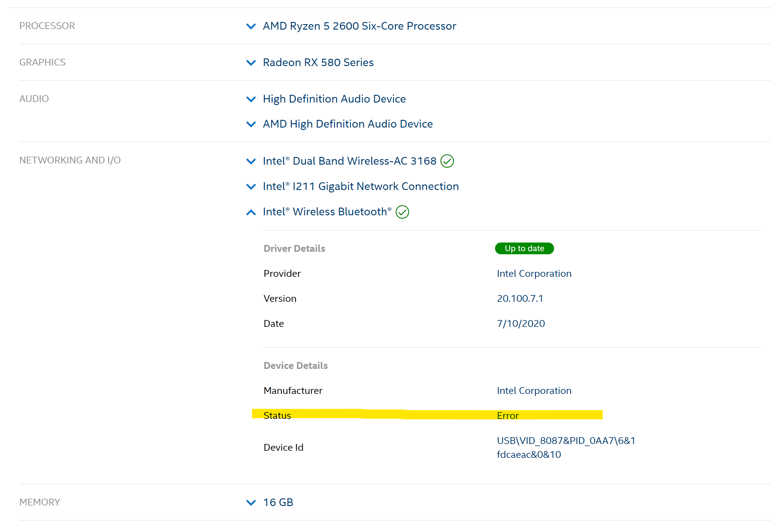The height and width of the screenshot is (532, 771).
Task: Click the chevron beside High Definition Audio Device
Action: (x=251, y=99)
